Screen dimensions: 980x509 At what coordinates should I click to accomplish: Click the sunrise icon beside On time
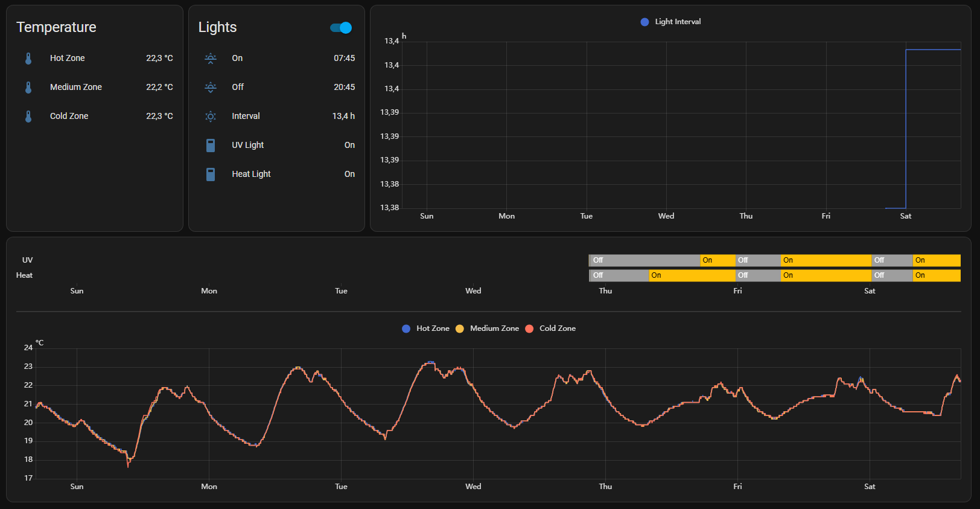[211, 59]
